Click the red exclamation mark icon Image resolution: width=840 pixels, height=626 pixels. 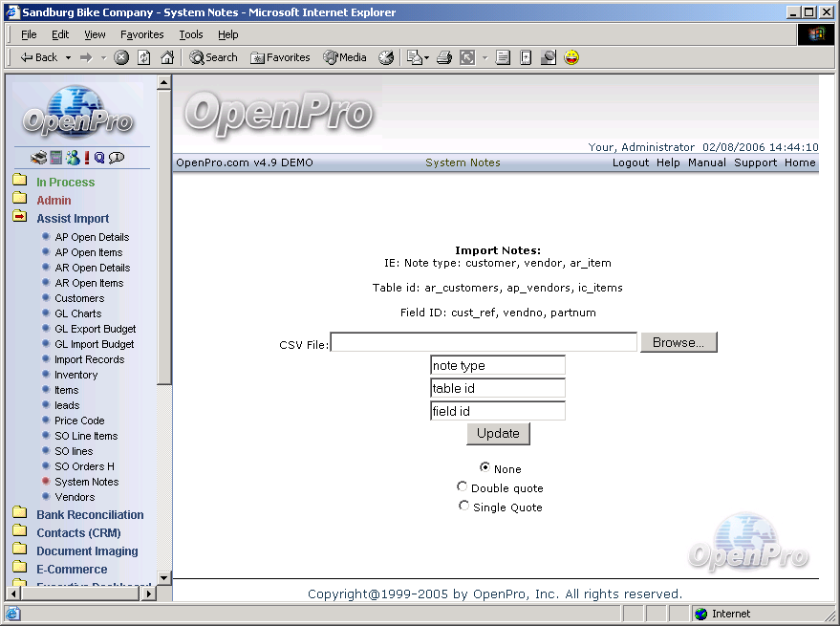pos(87,158)
